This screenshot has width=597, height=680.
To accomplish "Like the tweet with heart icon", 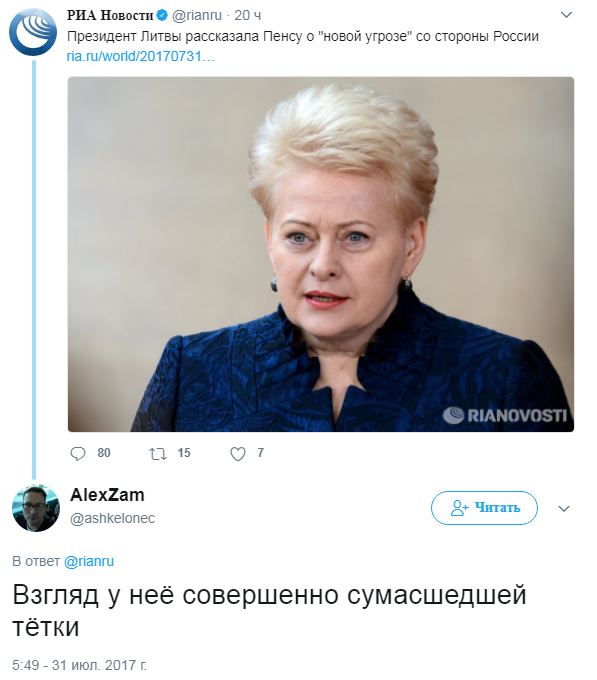I will (238, 454).
